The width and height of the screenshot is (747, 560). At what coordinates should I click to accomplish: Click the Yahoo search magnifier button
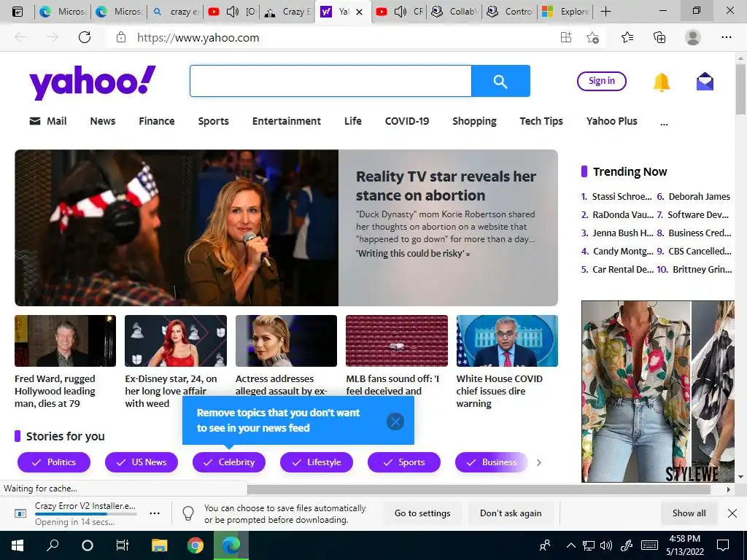point(500,81)
